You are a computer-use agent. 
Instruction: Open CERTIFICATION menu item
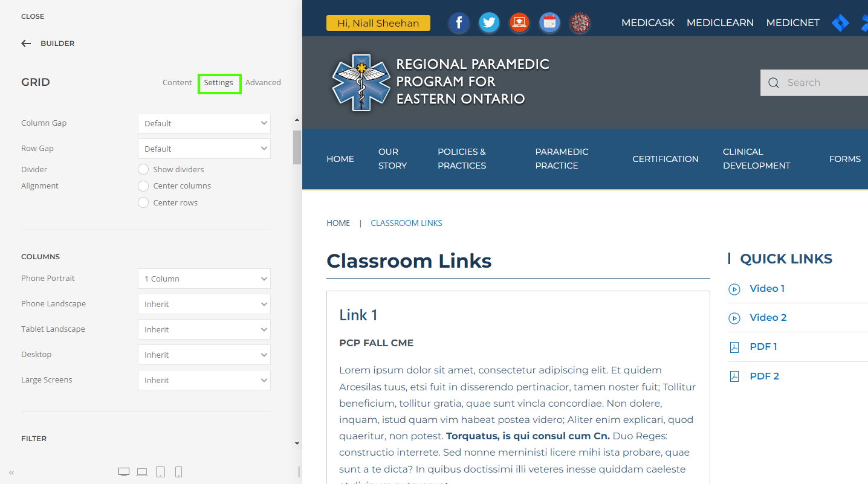point(666,159)
